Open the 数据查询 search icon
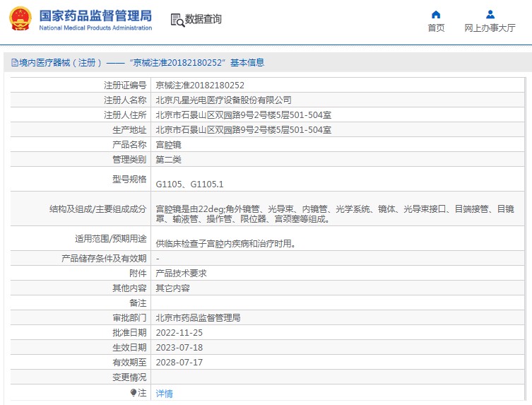This screenshot has width=532, height=405. tap(177, 20)
